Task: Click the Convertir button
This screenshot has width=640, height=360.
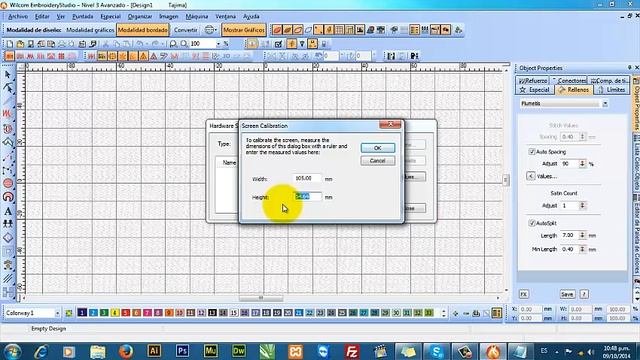Action: 186,30
